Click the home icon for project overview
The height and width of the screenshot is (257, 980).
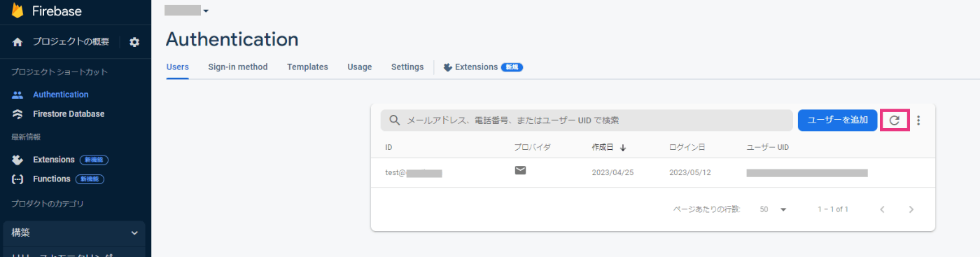coord(17,42)
